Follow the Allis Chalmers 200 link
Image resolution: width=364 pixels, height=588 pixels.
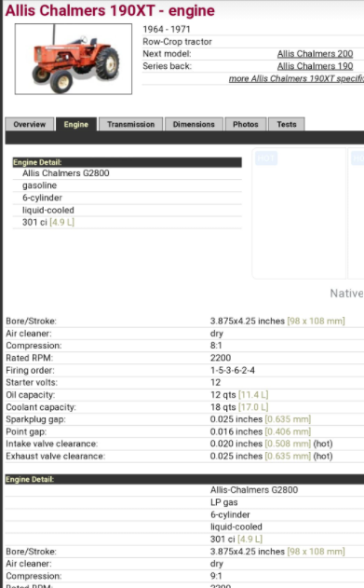click(x=315, y=54)
